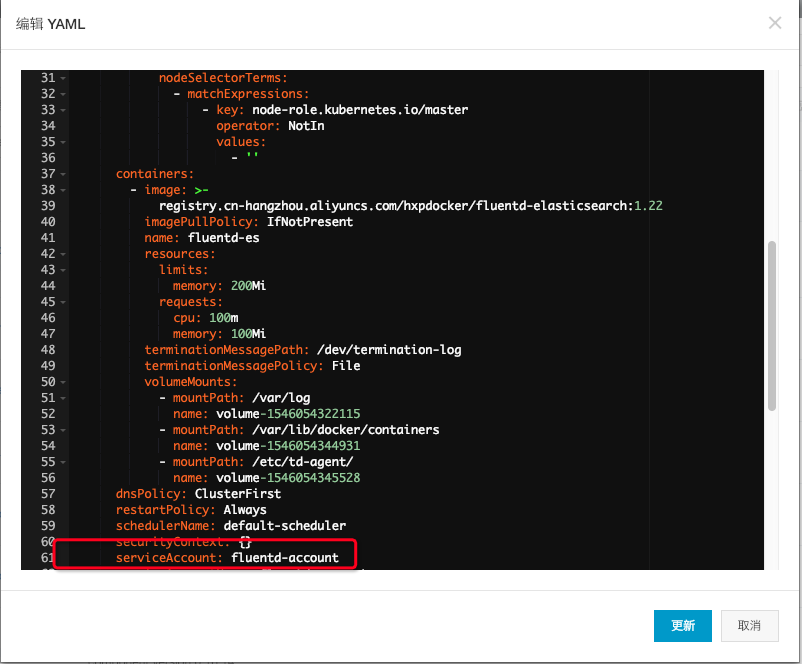Click the 'imagePullPolicy:' key
The width and height of the screenshot is (802, 664).
[x=202, y=222]
